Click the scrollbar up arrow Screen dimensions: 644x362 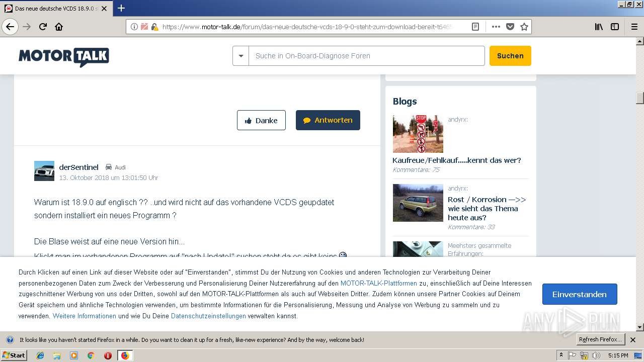click(x=640, y=41)
